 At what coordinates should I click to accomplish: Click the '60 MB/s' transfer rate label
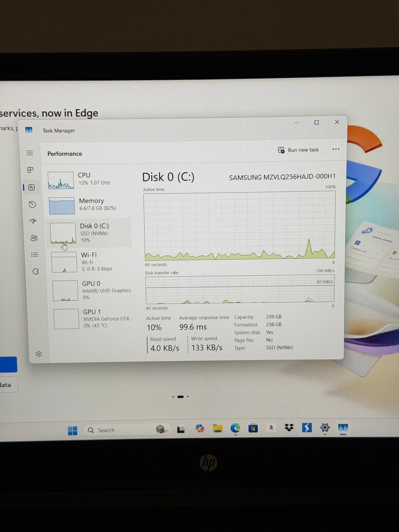click(x=324, y=282)
